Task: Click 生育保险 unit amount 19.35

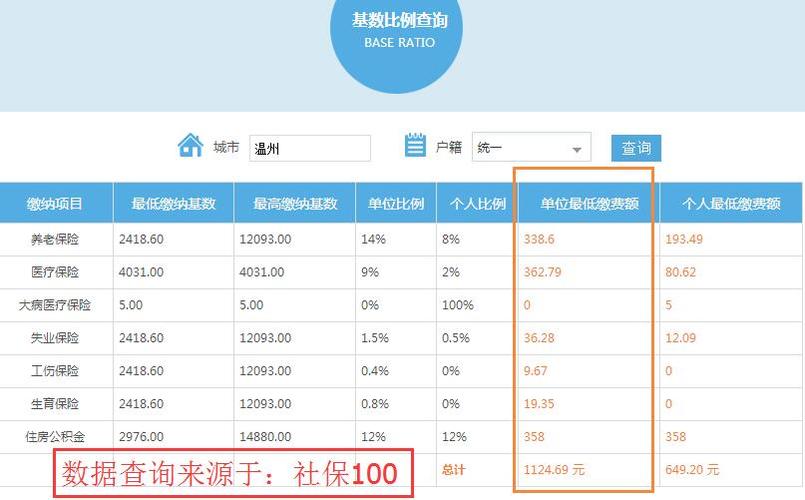Action: [x=539, y=403]
